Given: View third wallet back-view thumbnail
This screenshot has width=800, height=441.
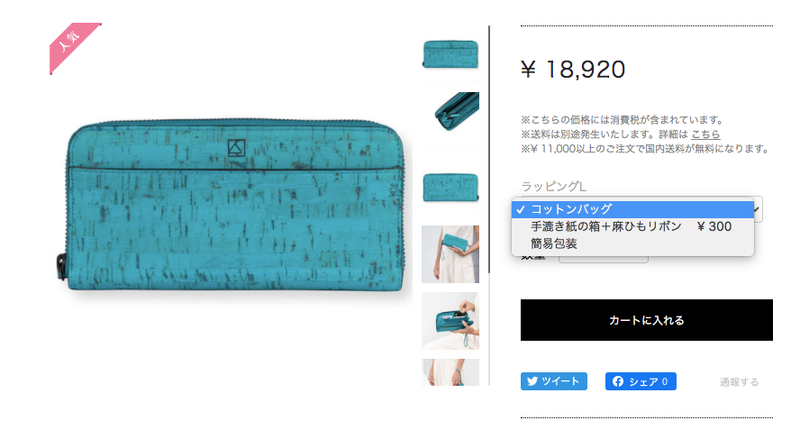Looking at the screenshot, I should coord(451,187).
